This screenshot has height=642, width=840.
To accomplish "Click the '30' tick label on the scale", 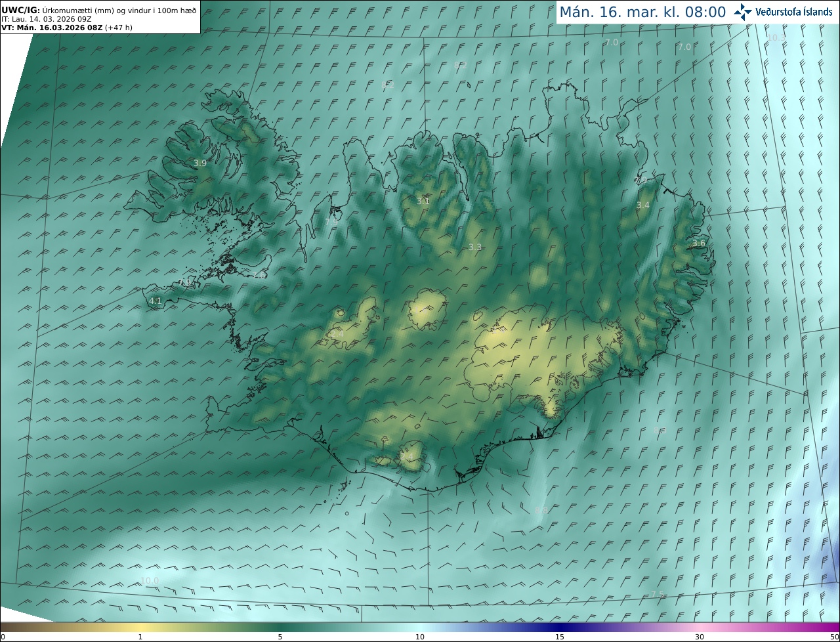I will point(700,637).
